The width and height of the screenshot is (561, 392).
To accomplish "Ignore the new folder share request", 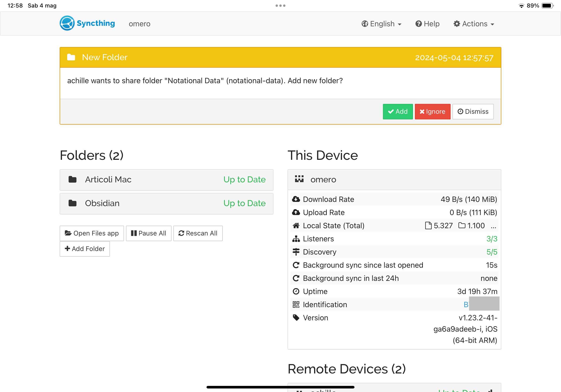I will (x=432, y=112).
